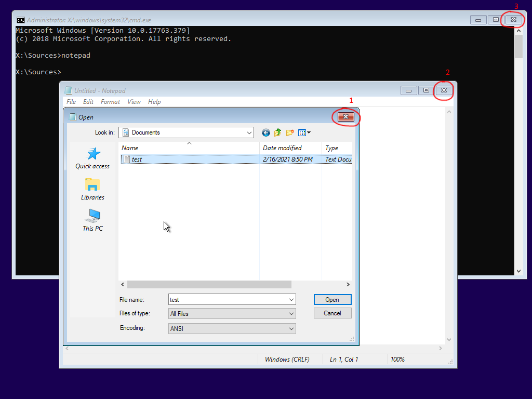Close the Open dialog with red X
Viewport: 532px width, 399px height.
pyautogui.click(x=345, y=117)
